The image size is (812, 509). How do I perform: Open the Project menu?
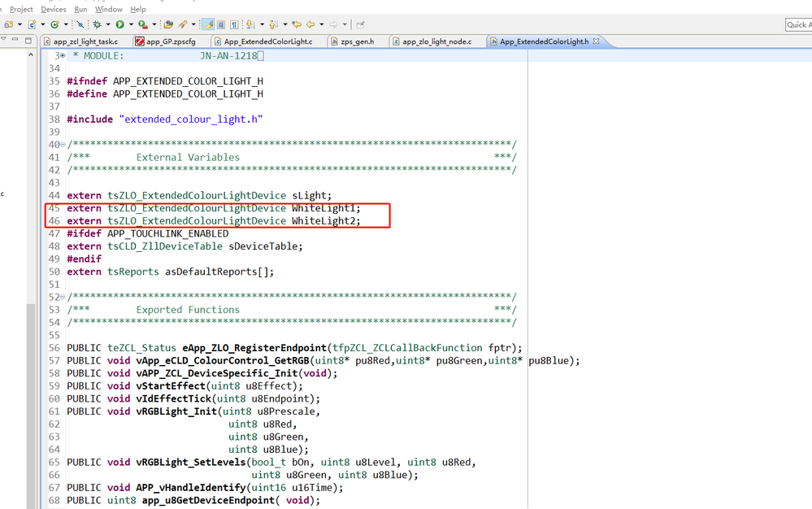[21, 9]
